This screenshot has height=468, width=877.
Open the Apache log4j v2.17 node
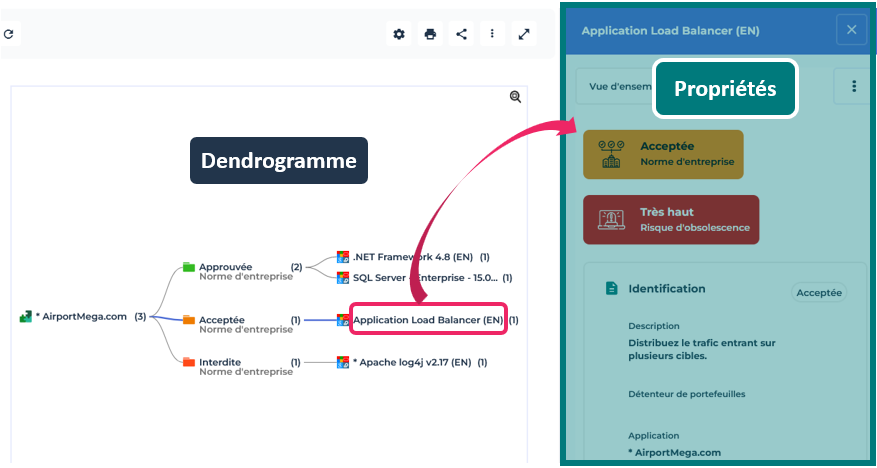(410, 362)
